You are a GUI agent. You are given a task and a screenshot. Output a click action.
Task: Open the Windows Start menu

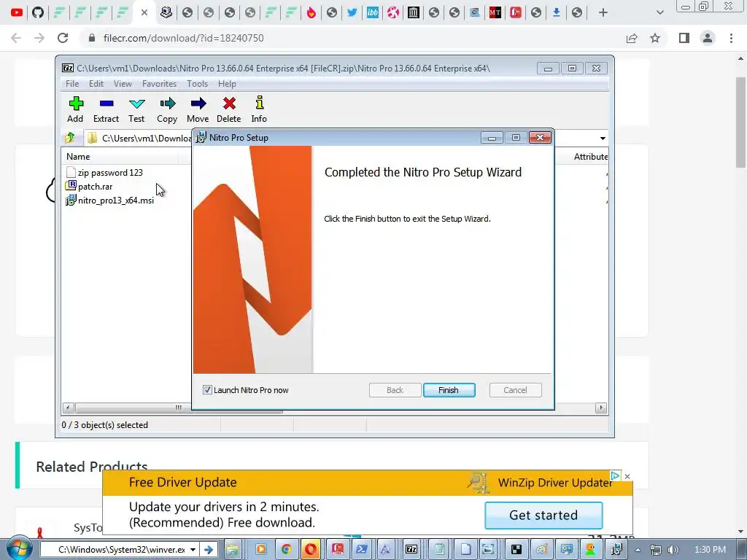[18, 549]
